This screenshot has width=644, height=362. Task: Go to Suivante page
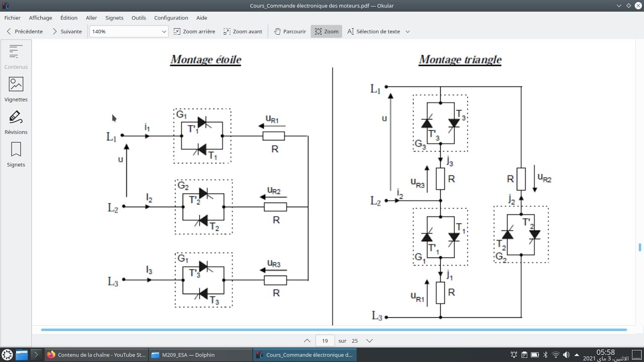click(x=67, y=31)
